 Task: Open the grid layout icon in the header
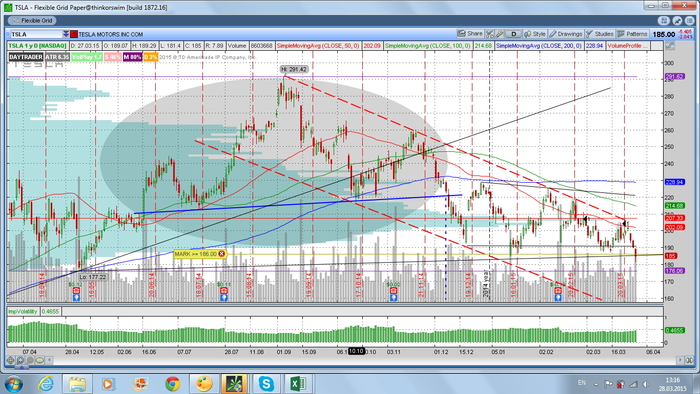click(664, 21)
